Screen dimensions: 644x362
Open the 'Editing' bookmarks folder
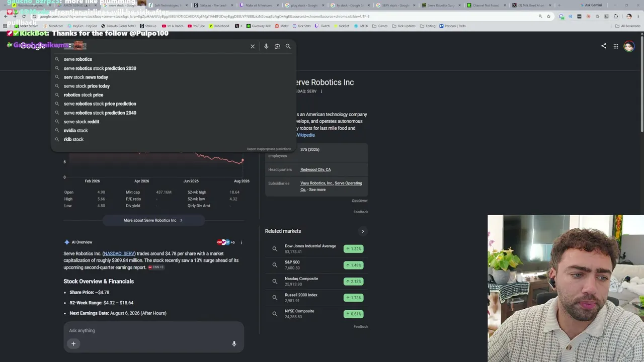click(x=428, y=26)
